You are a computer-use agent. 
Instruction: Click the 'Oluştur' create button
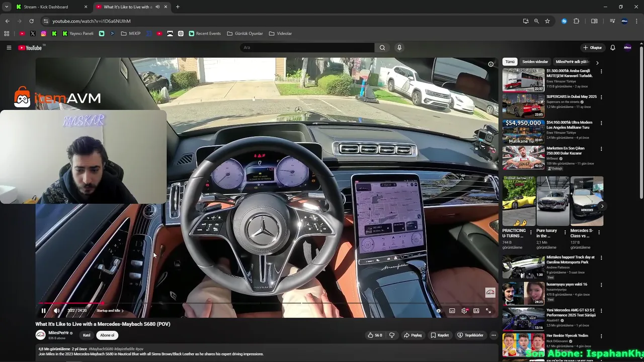pyautogui.click(x=593, y=48)
